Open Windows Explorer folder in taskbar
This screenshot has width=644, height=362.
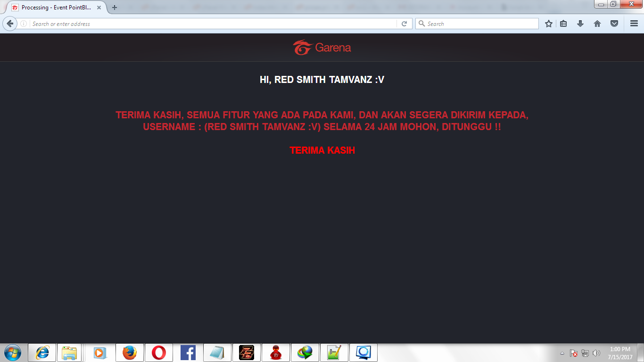pyautogui.click(x=69, y=353)
